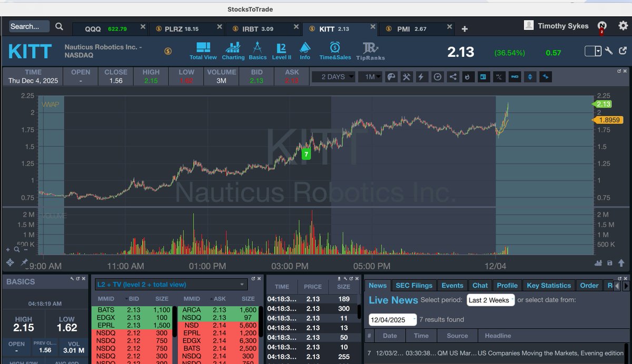632x364 pixels.
Task: Open the Charting tool
Action: tap(233, 50)
